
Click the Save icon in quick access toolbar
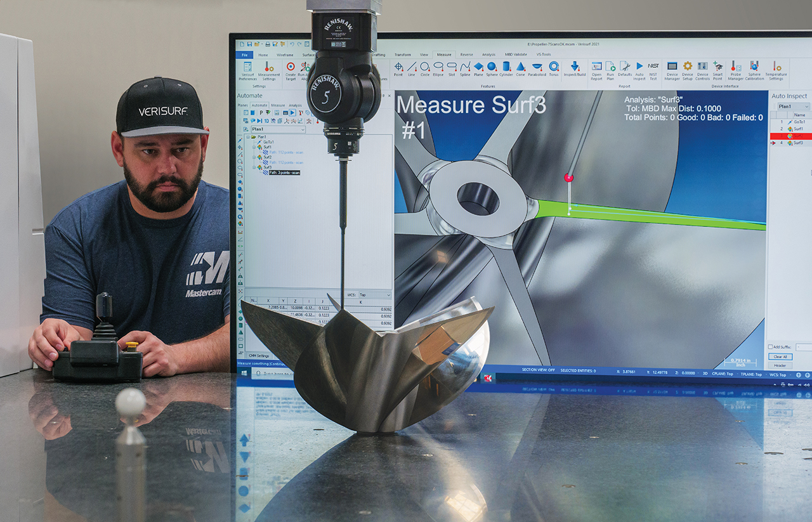coord(249,44)
